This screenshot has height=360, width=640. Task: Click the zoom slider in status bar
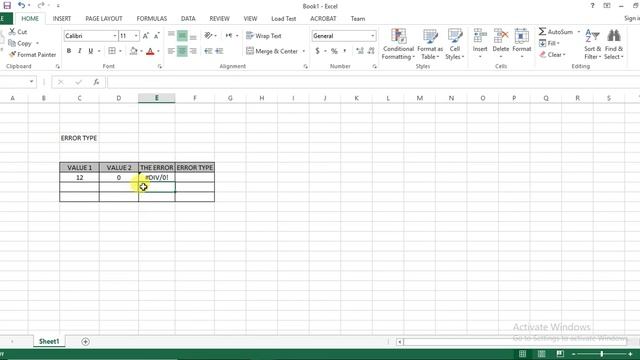tap(602, 354)
